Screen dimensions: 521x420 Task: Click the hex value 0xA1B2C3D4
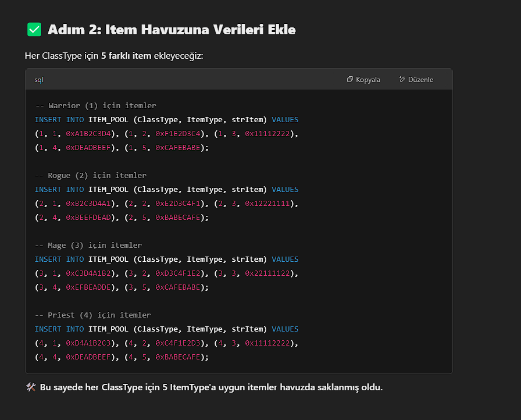pos(88,134)
